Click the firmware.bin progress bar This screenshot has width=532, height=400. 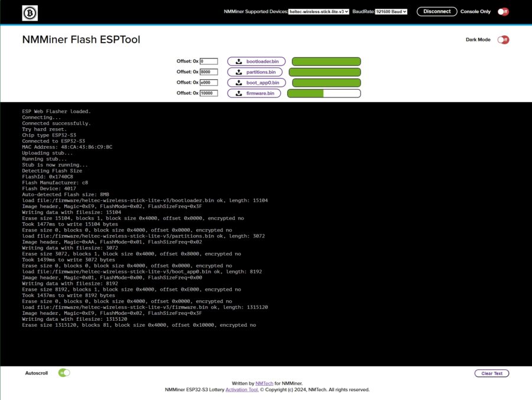click(x=324, y=93)
